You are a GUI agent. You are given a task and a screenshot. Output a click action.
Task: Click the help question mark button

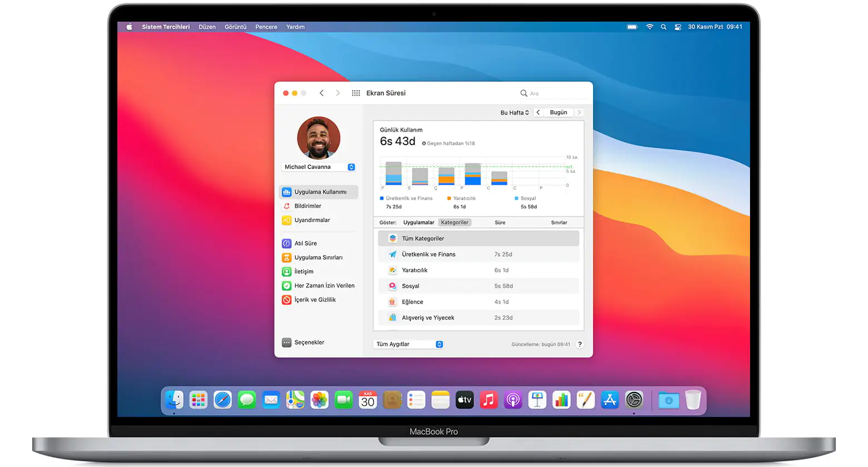tap(579, 344)
